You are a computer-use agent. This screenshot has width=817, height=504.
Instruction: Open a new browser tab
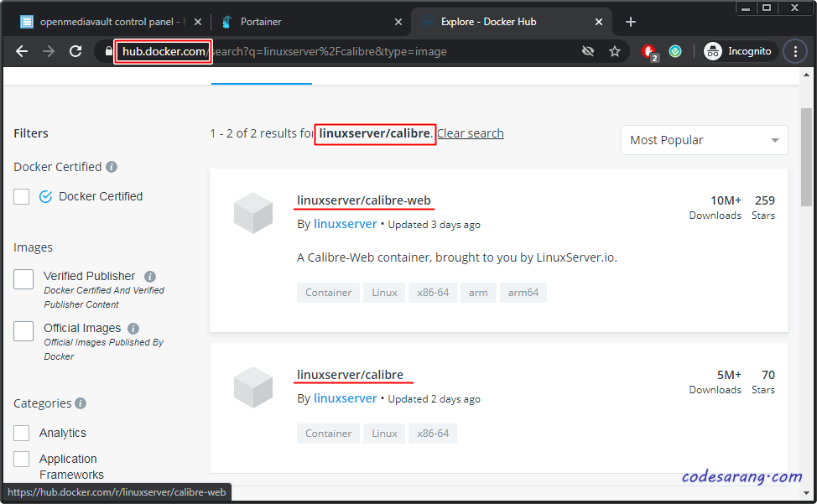coord(631,22)
